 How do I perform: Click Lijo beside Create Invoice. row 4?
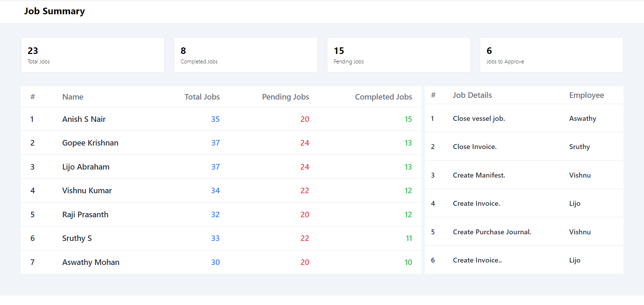coord(575,203)
